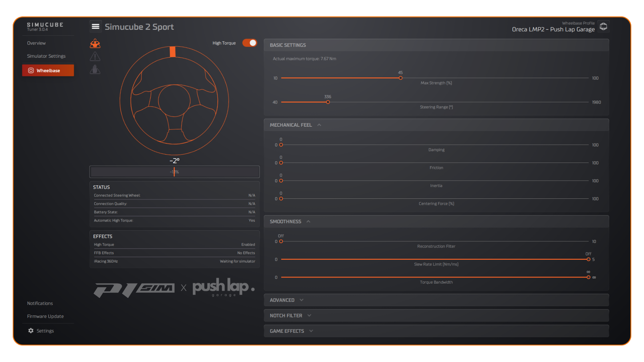Open the Overview page
The image size is (644, 362).
36,43
